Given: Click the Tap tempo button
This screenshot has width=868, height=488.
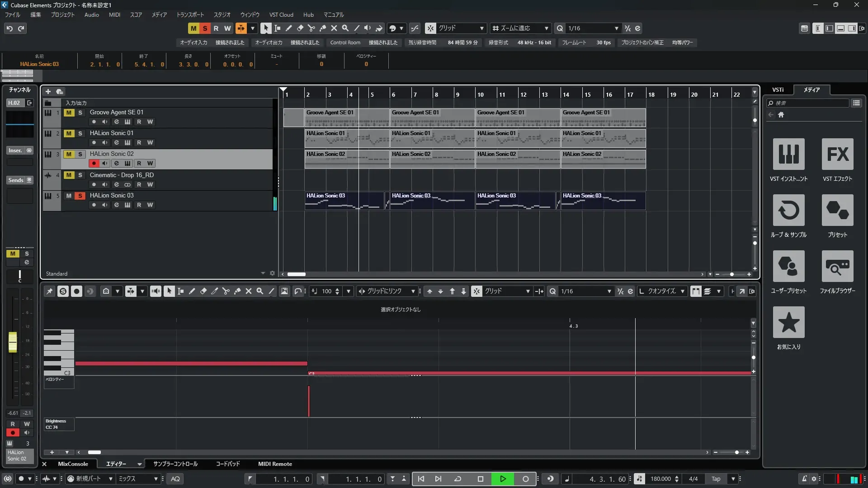Looking at the screenshot, I should coord(716,479).
